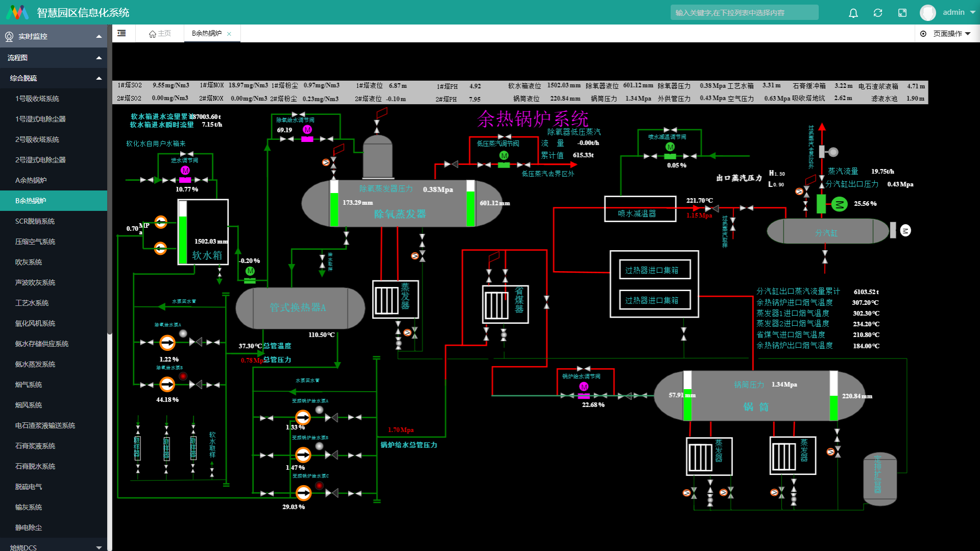Image resolution: width=980 pixels, height=551 pixels.
Task: Click the admin user name
Action: pyautogui.click(x=953, y=12)
